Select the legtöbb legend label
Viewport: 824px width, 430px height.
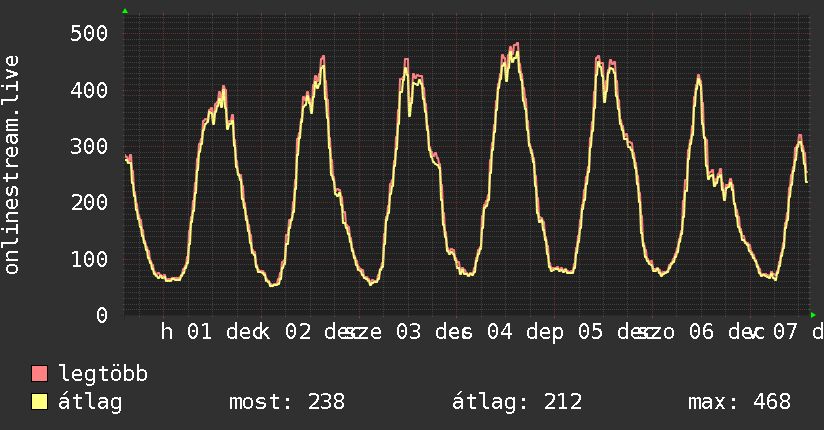103,375
